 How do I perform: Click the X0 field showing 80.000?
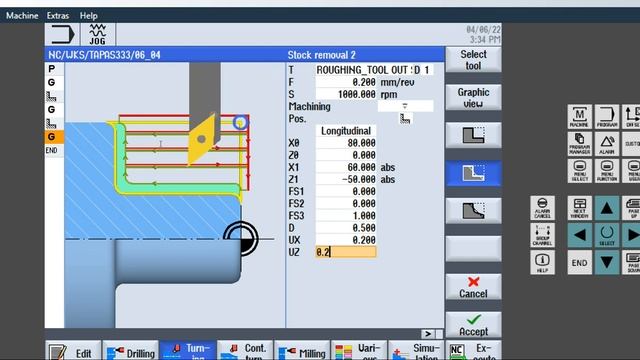click(346, 143)
